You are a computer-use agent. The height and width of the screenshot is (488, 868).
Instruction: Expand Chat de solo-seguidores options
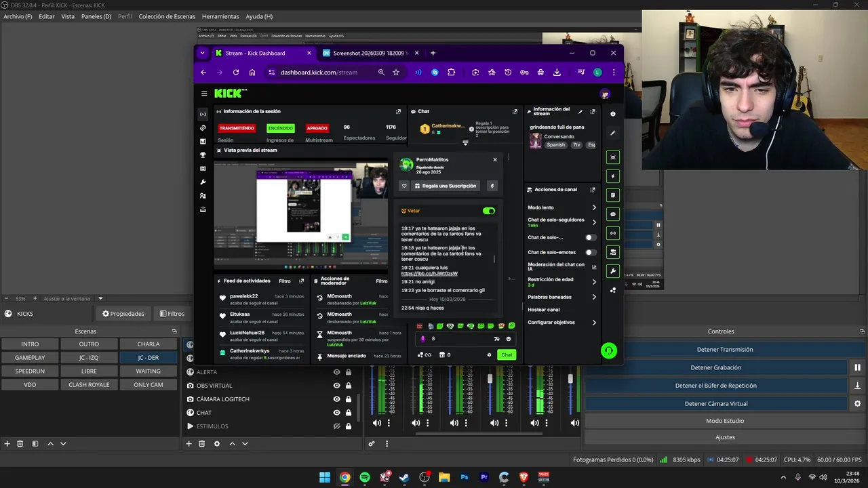[594, 222]
